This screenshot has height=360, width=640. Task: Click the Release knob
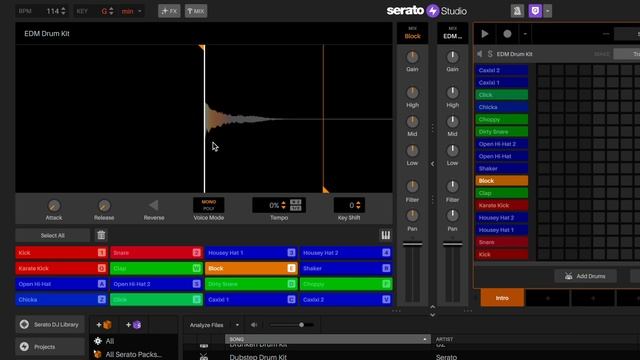tap(104, 206)
